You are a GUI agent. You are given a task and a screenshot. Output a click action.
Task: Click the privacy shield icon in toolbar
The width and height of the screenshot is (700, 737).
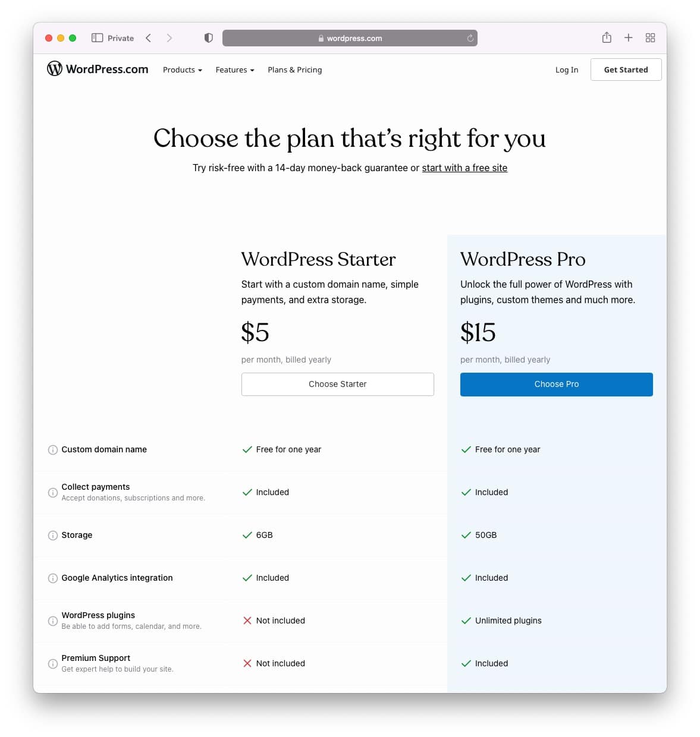(x=208, y=37)
